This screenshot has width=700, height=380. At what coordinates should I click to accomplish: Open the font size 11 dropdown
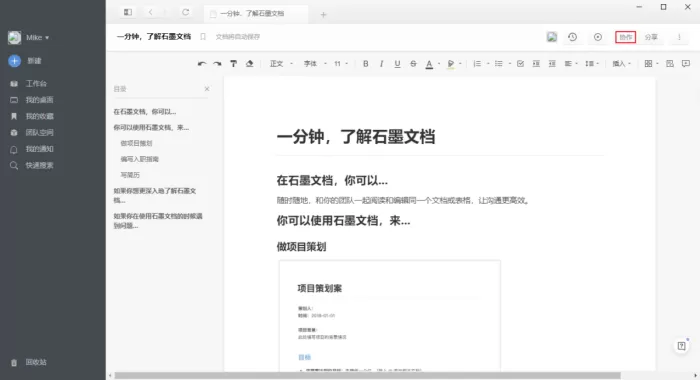pos(341,64)
